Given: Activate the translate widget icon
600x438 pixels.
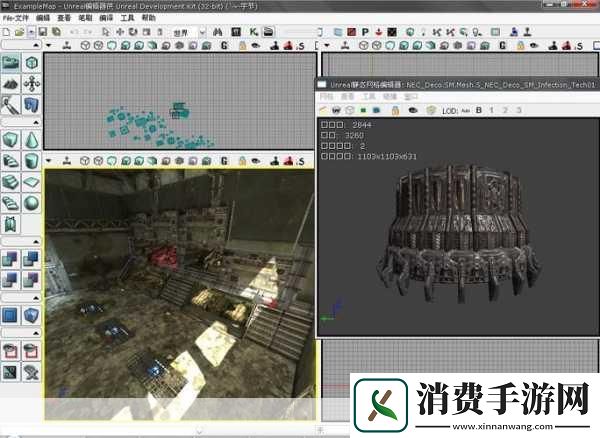Looking at the screenshot, I should [120, 32].
